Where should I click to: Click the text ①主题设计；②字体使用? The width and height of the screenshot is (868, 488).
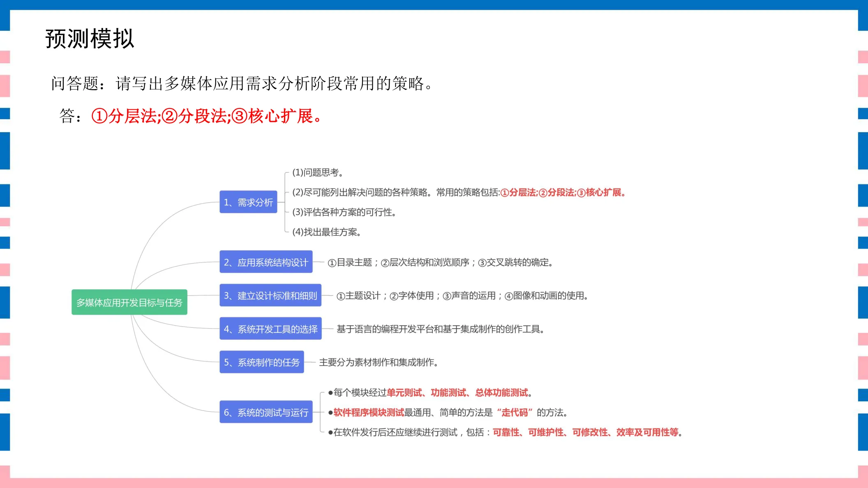[385, 296]
